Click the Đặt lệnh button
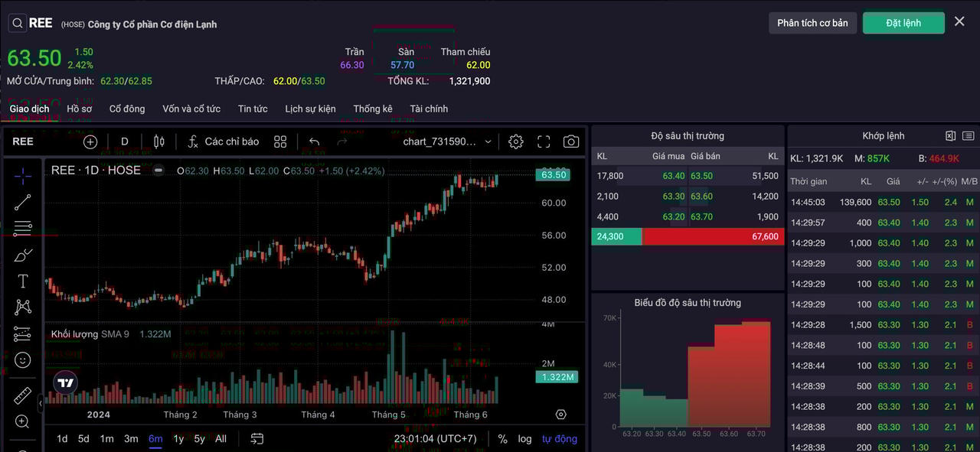 click(903, 23)
